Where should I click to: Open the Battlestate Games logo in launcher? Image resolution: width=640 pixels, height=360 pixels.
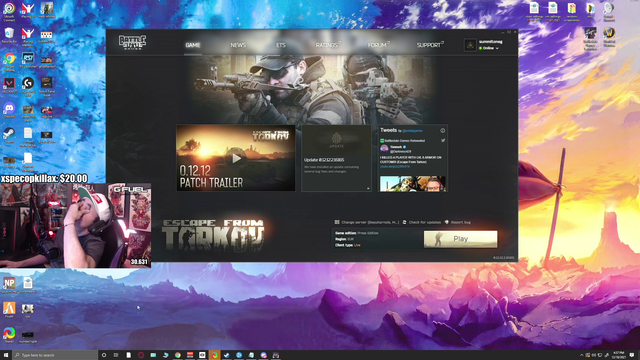pos(132,42)
